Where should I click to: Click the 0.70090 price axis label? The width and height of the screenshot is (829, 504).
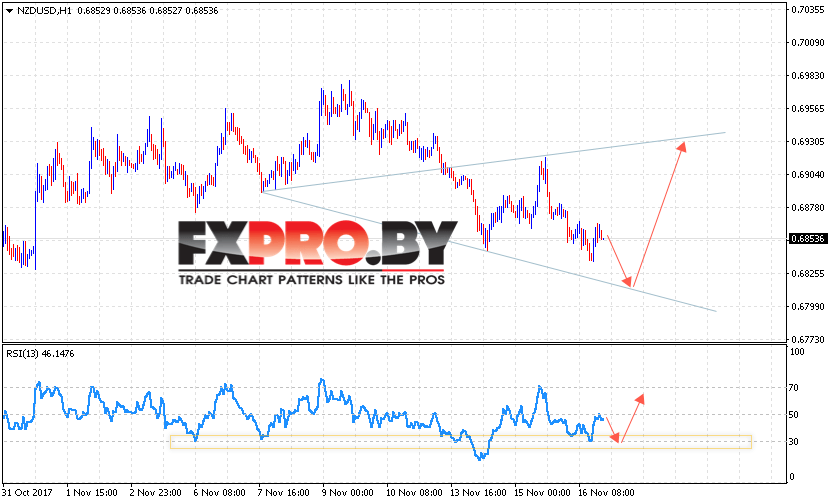[807, 42]
